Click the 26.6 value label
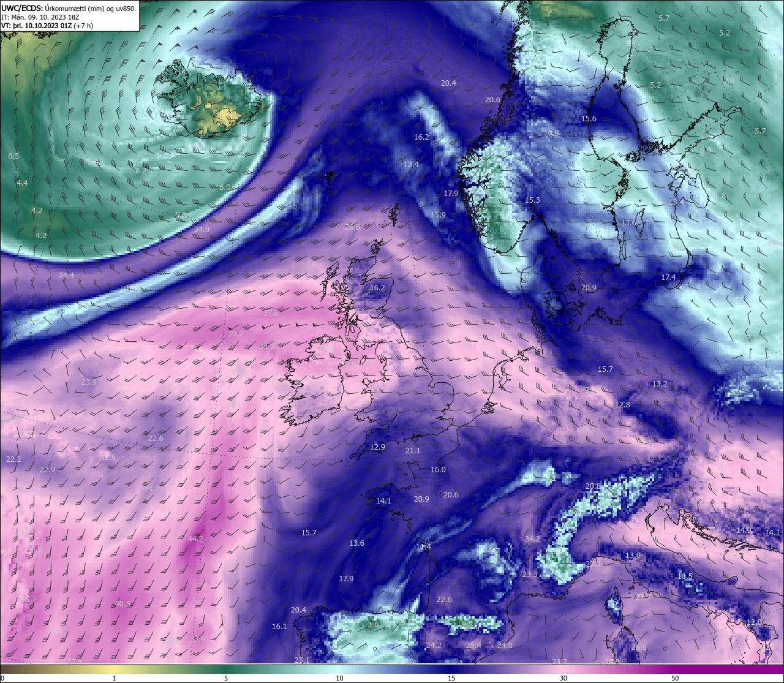The width and height of the screenshot is (784, 683). pyautogui.click(x=353, y=227)
